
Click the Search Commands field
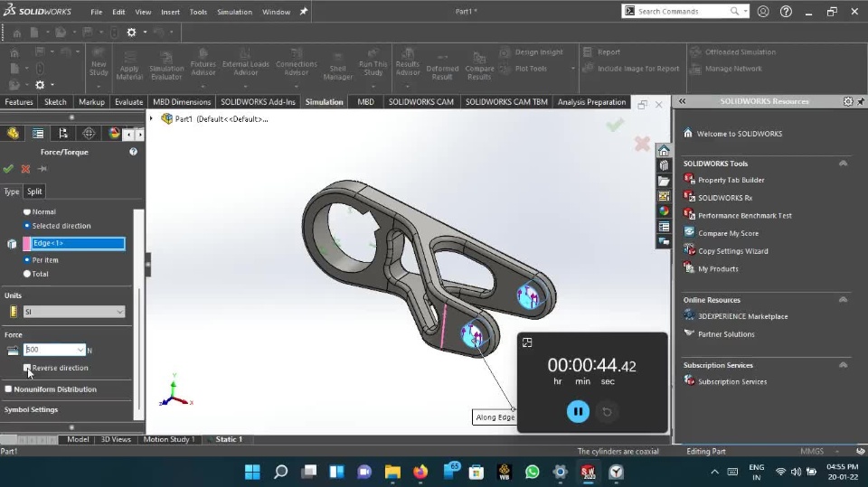click(684, 11)
